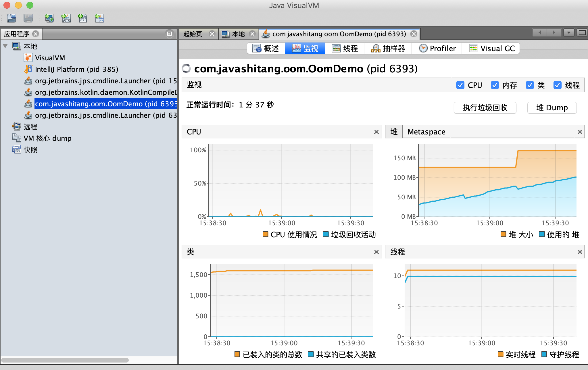Open the 抽样器 sampler tab
Viewport: 588px width, 370px height.
[x=388, y=48]
